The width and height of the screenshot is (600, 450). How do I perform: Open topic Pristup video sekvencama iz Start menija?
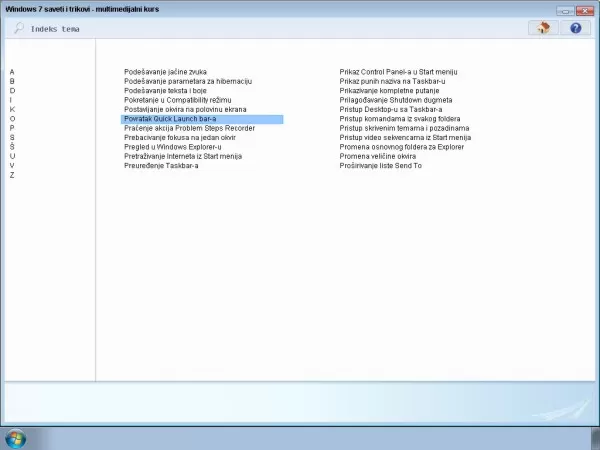pyautogui.click(x=405, y=137)
